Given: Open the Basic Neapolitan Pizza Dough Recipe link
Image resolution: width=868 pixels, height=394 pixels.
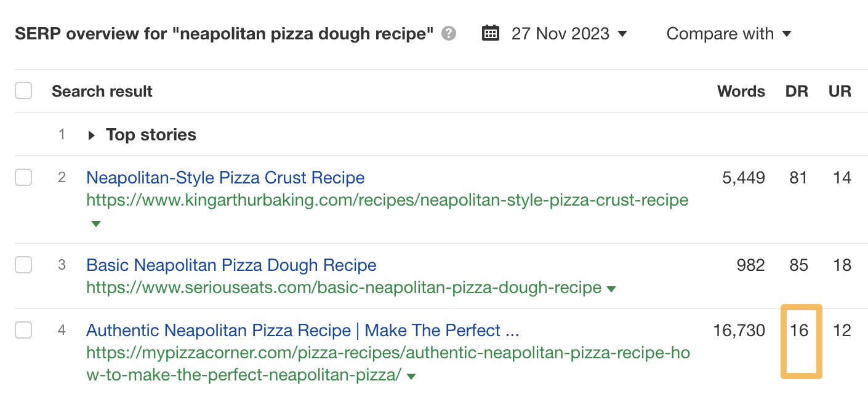Looking at the screenshot, I should coord(231,265).
